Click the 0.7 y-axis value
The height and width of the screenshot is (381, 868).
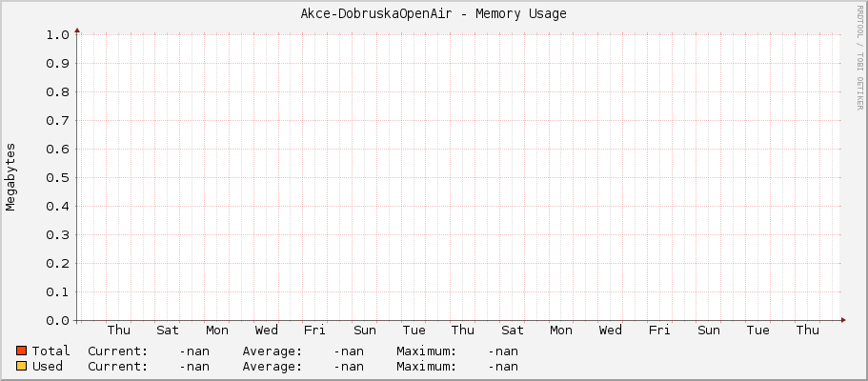[x=57, y=121]
